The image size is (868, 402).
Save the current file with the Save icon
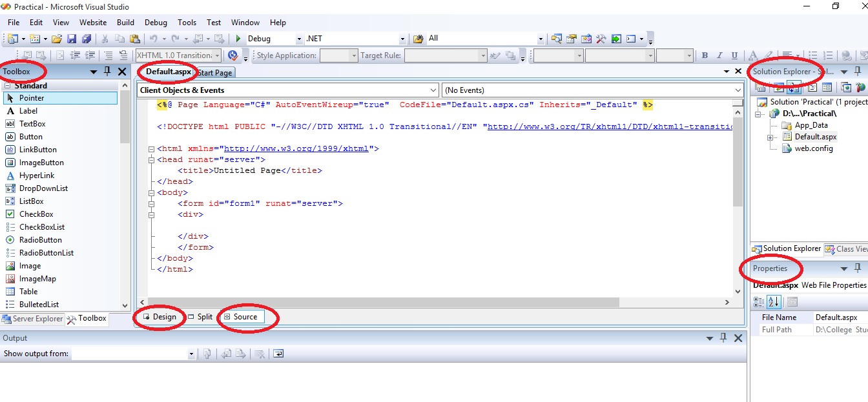pyautogui.click(x=71, y=39)
